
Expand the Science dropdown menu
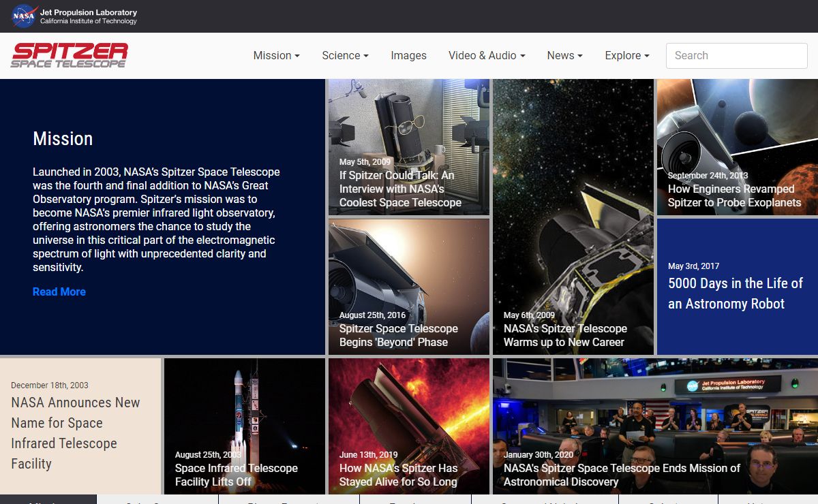point(346,56)
